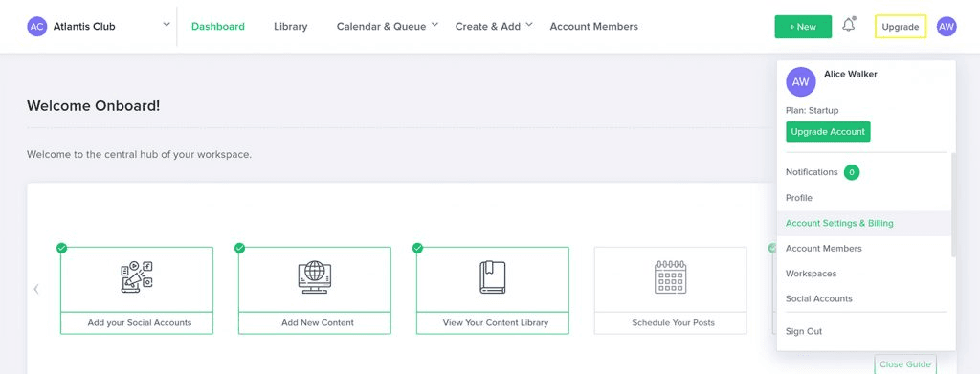Open Account Members in user menu
This screenshot has height=374, width=980.
coord(824,249)
